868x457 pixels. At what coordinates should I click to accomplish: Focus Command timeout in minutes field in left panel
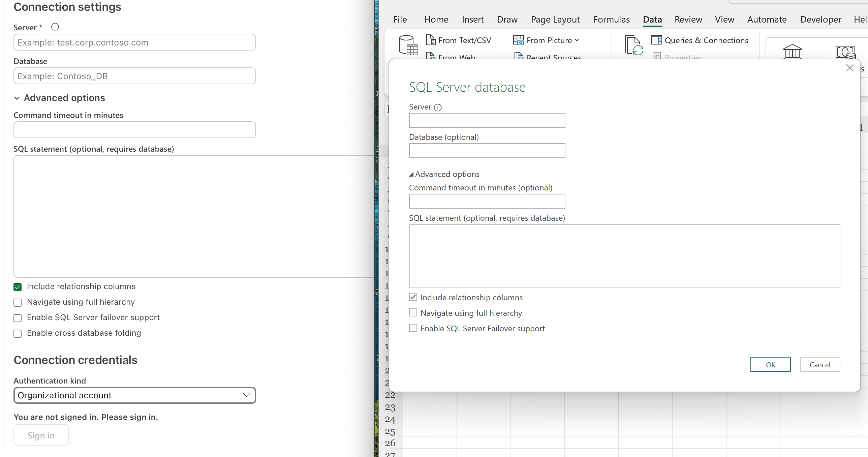tap(134, 130)
